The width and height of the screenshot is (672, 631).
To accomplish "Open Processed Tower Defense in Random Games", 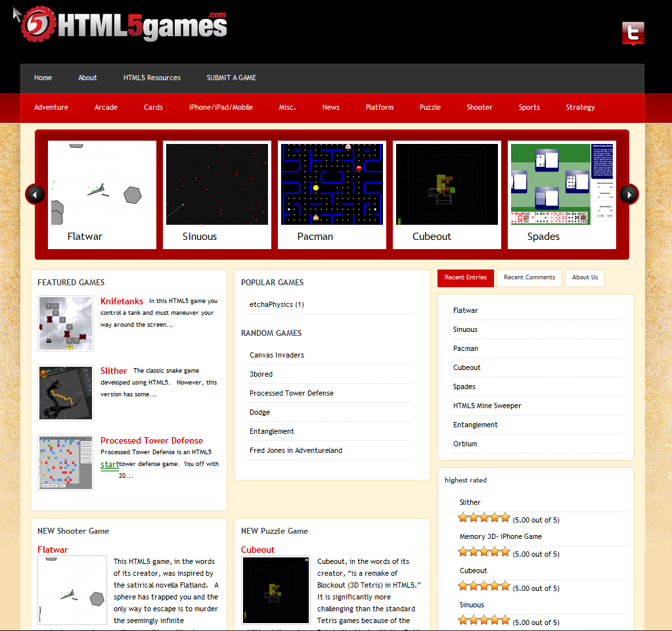I will (x=292, y=393).
